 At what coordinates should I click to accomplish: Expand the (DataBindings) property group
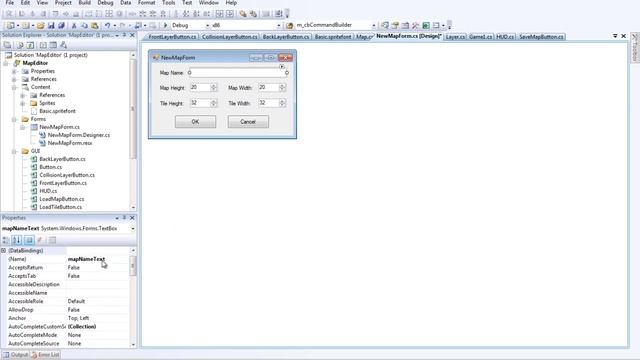coord(4,251)
